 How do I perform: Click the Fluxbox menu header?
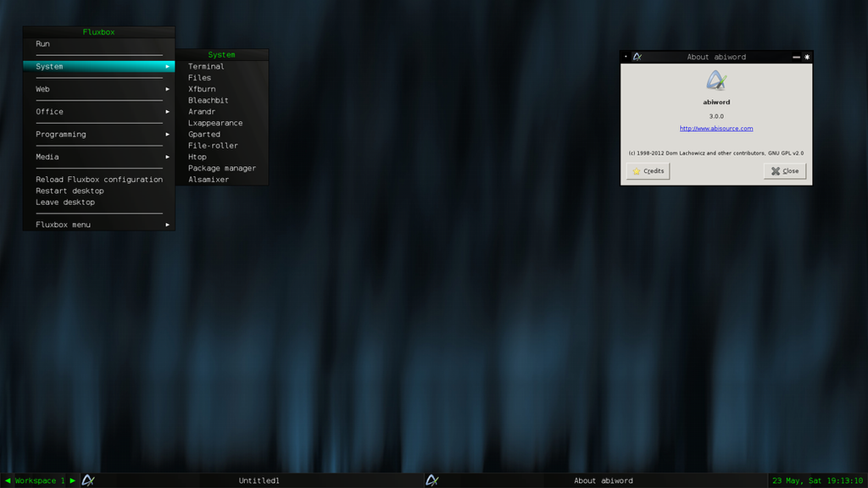pyautogui.click(x=98, y=32)
